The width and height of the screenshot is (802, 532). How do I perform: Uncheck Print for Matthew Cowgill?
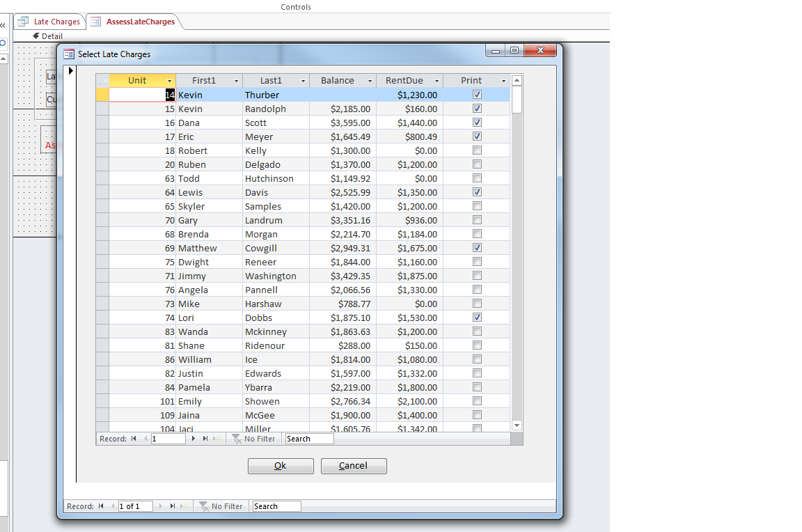pos(477,248)
